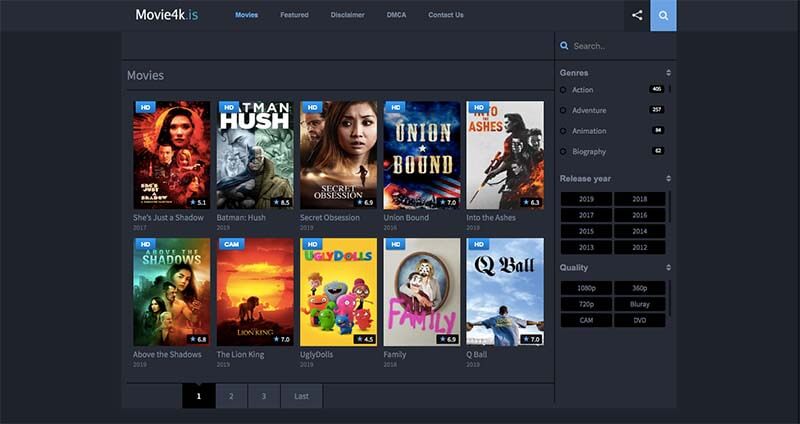This screenshot has height=424, width=800.
Task: Filter by release year 2019
Action: click(586, 199)
